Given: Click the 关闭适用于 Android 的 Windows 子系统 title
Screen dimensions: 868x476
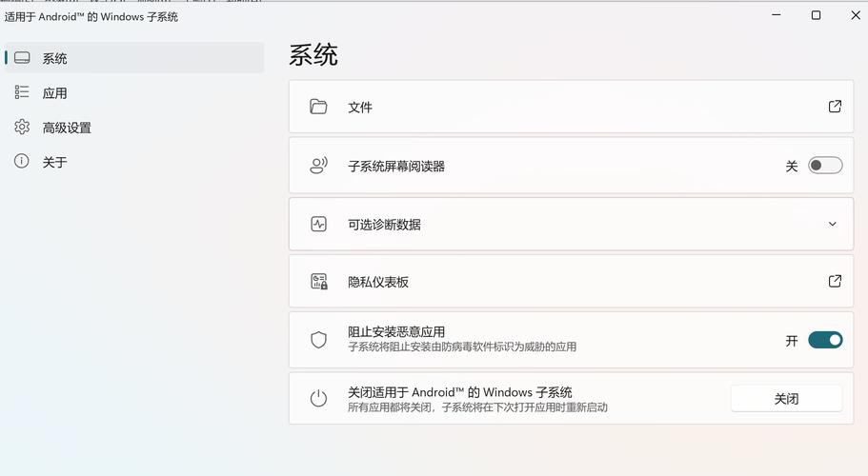Looking at the screenshot, I should click(460, 392).
